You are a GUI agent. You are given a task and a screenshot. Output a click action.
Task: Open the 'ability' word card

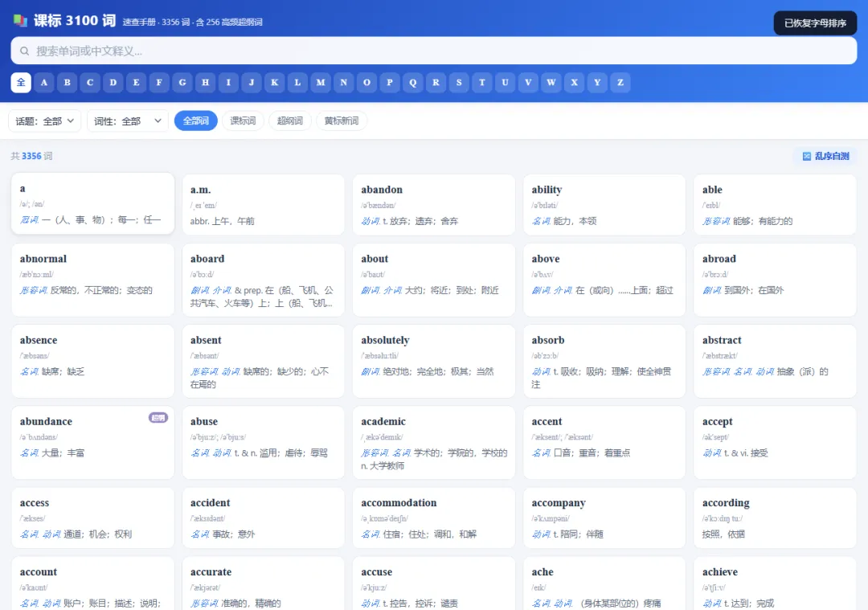coord(604,205)
